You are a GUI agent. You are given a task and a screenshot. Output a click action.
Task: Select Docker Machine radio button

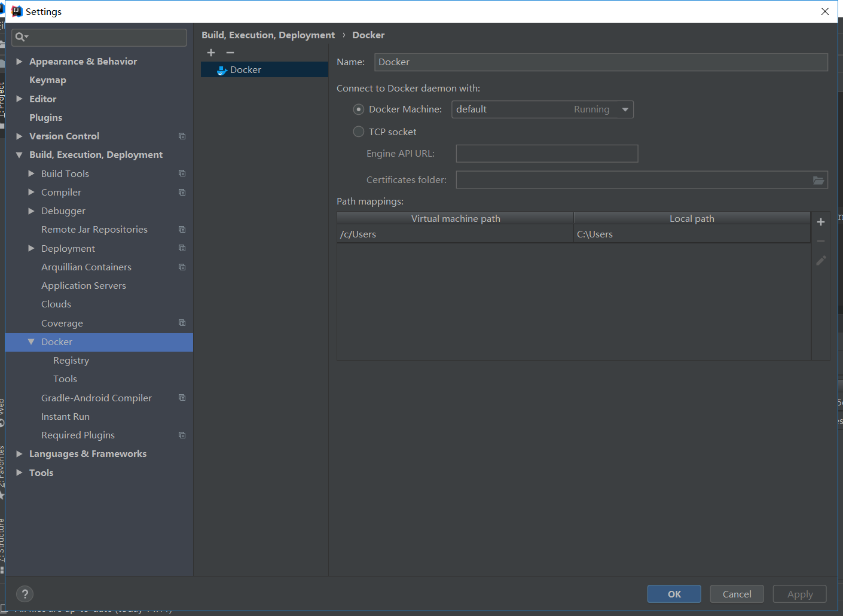pyautogui.click(x=359, y=109)
